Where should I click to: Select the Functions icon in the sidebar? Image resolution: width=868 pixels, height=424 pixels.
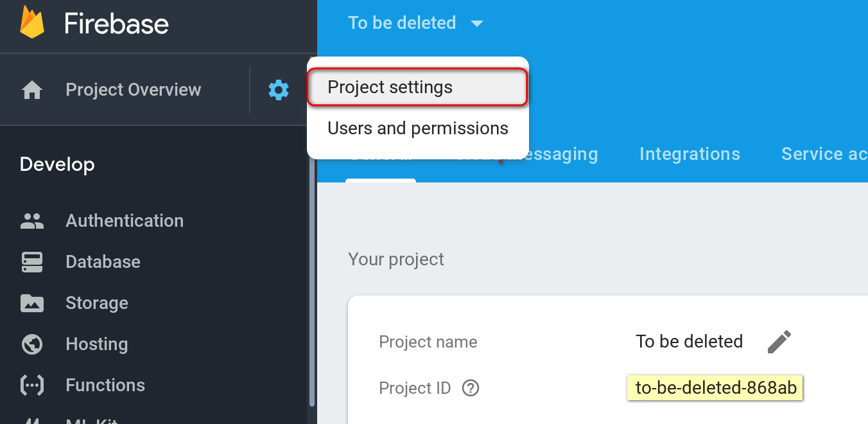(31, 385)
